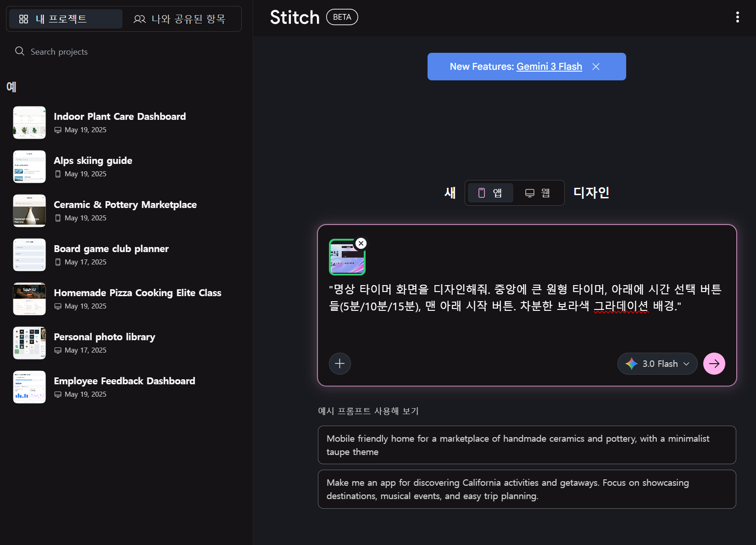Open the three-dot more options menu
The width and height of the screenshot is (756, 545).
point(737,17)
